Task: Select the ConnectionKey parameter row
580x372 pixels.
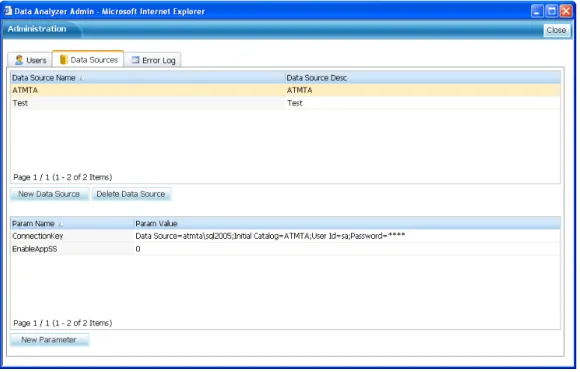Action: tap(285, 236)
